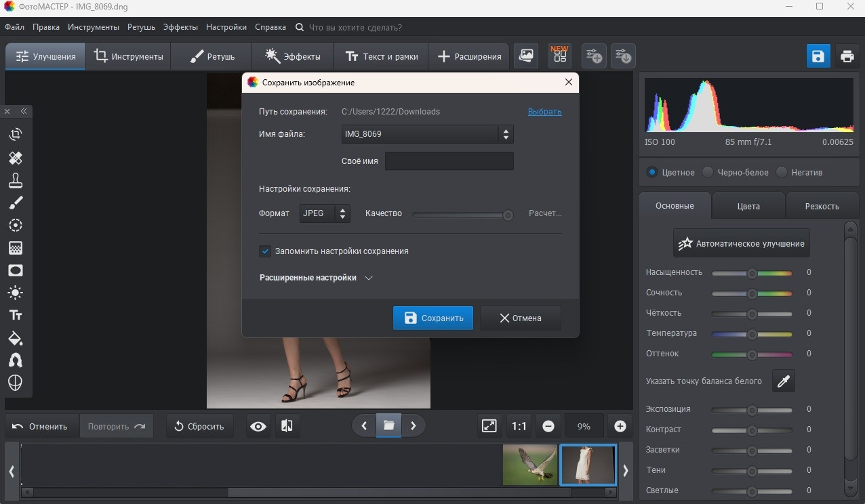865x504 pixels.
Task: Click the Сбросить reset button
Action: tap(199, 426)
